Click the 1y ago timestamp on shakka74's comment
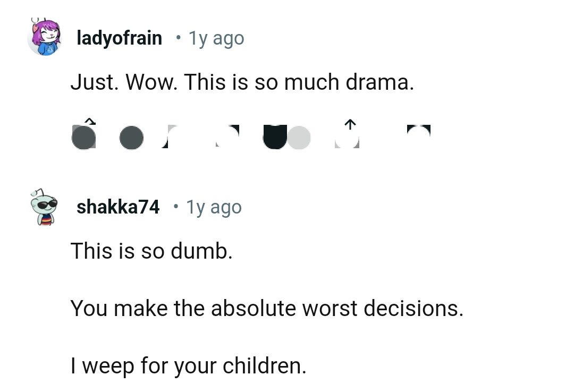Image resolution: width=574 pixels, height=392 pixels. 214,207
